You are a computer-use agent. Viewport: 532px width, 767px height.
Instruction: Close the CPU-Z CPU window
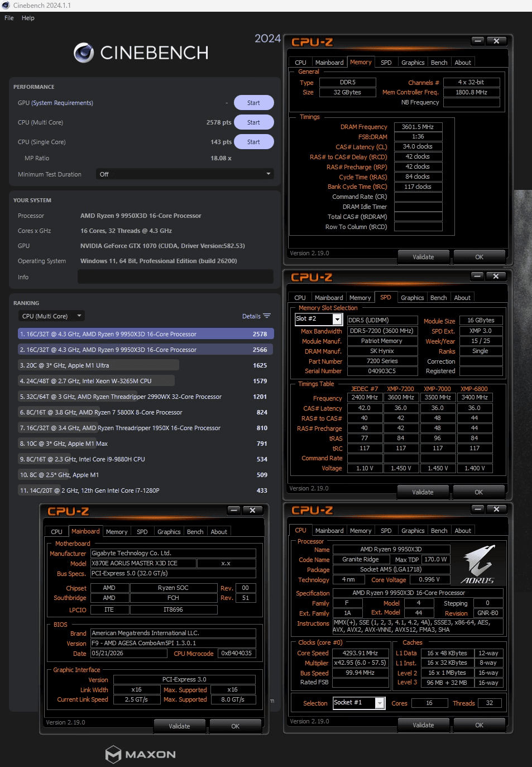[x=496, y=509]
